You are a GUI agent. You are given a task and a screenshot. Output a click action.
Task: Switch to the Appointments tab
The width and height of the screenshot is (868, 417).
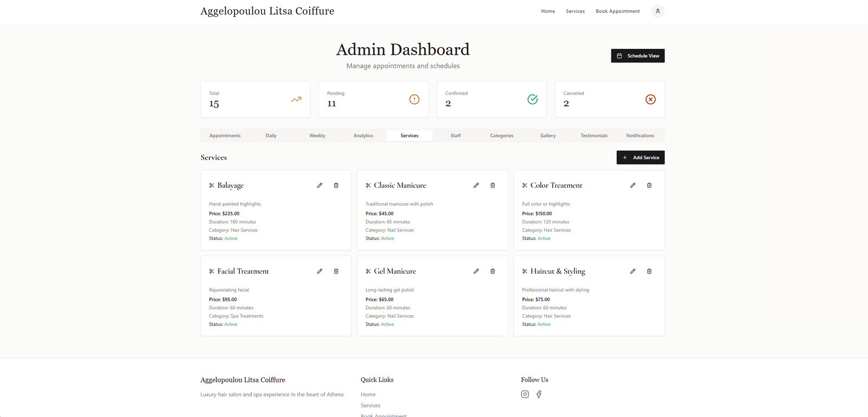pos(225,136)
